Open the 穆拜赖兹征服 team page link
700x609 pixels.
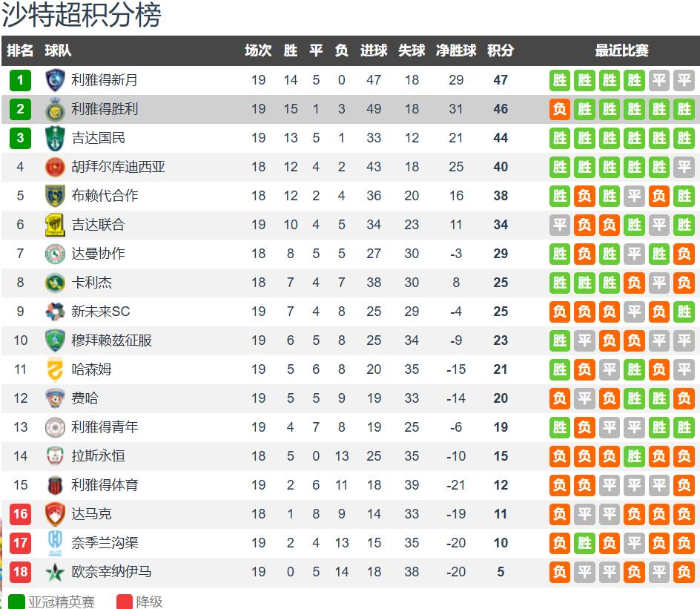pyautogui.click(x=111, y=340)
